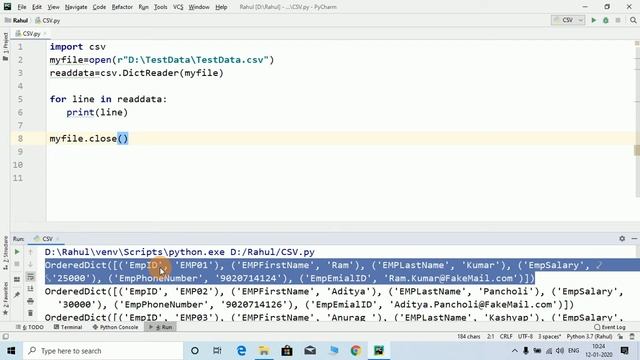Open the Code menu
Image resolution: width=640 pixels, height=360 pixels.
click(99, 7)
